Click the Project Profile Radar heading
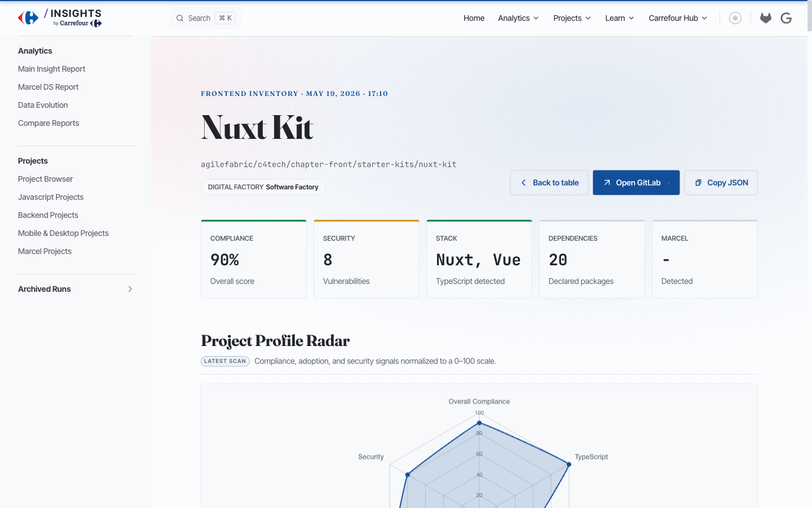 (275, 341)
